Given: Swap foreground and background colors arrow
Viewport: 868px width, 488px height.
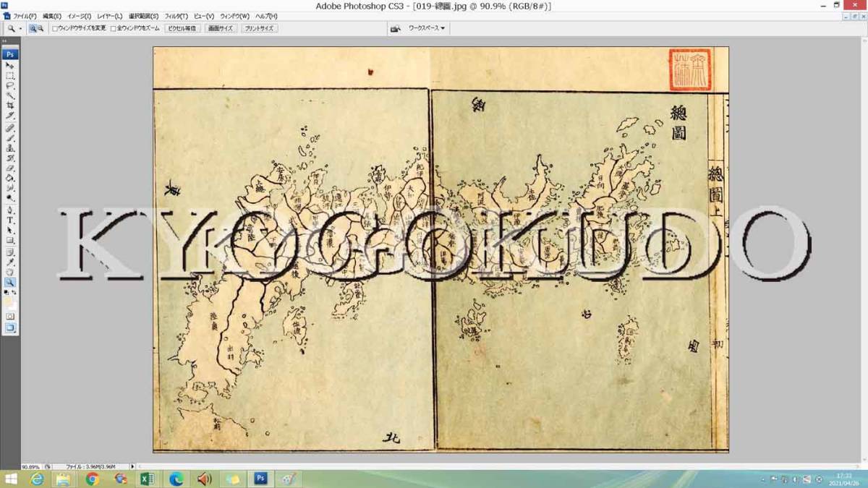Looking at the screenshot, I should (x=14, y=294).
